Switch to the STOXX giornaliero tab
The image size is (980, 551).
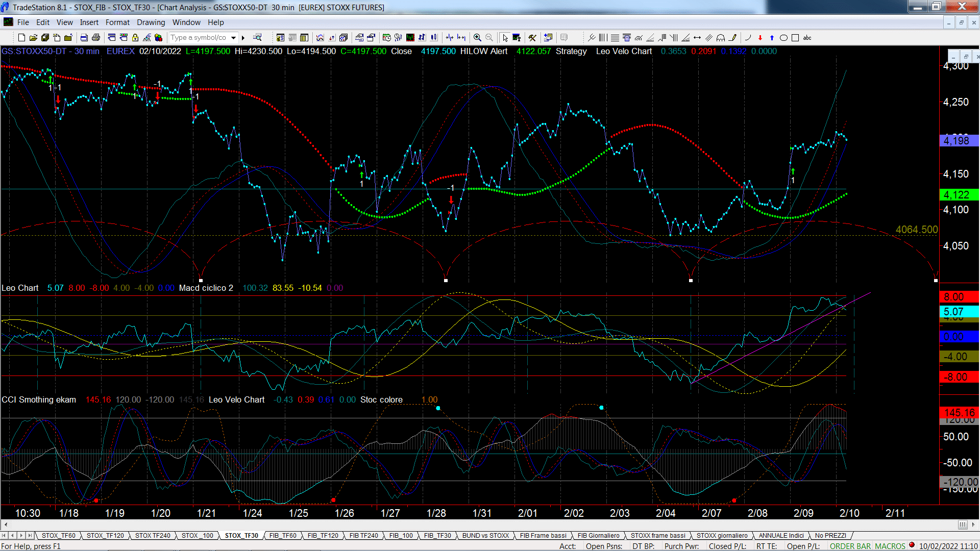click(722, 535)
